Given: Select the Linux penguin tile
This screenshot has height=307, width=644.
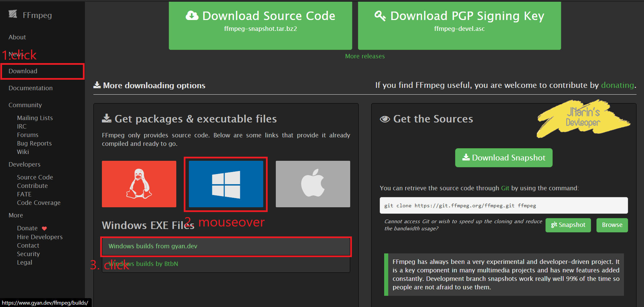Looking at the screenshot, I should pyautogui.click(x=139, y=184).
